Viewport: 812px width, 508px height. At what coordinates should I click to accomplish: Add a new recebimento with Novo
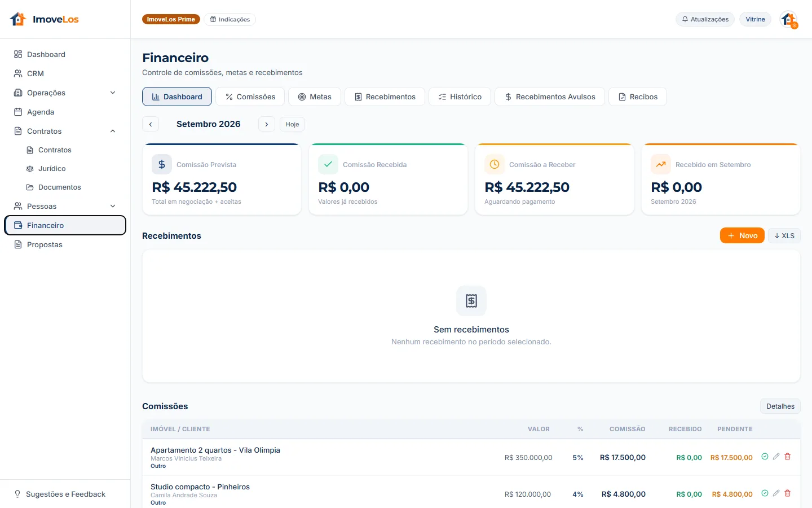pos(742,235)
